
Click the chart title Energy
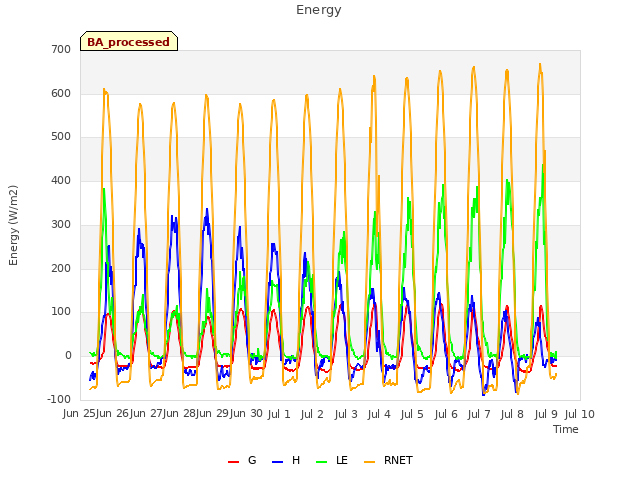pos(318,10)
